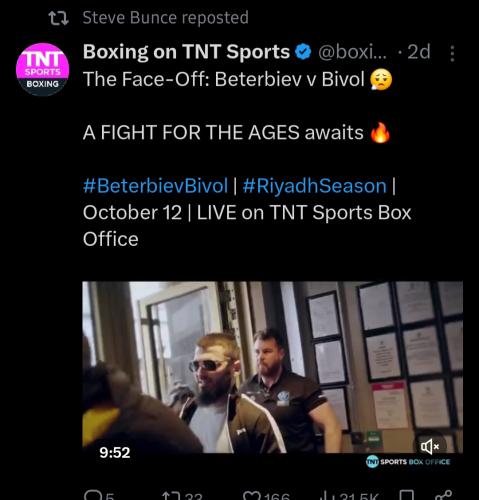Open the three-dot post options menu
This screenshot has width=479, height=500.
(x=452, y=53)
